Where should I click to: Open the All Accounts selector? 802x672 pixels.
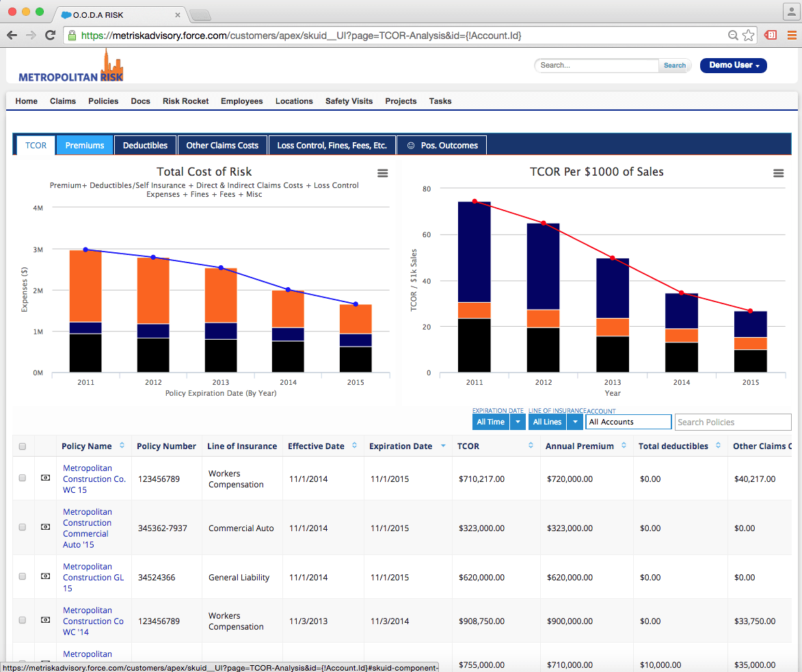(628, 422)
